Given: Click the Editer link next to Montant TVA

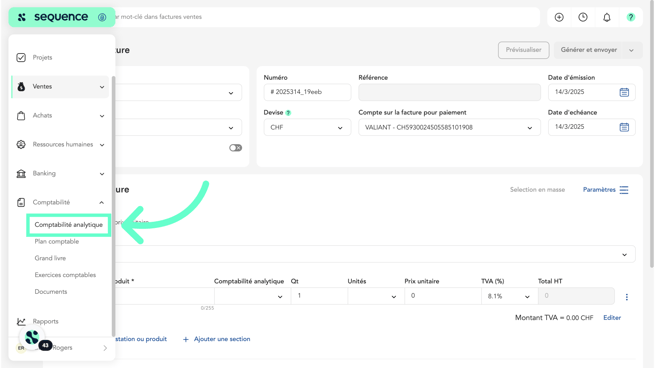Looking at the screenshot, I should pos(612,318).
